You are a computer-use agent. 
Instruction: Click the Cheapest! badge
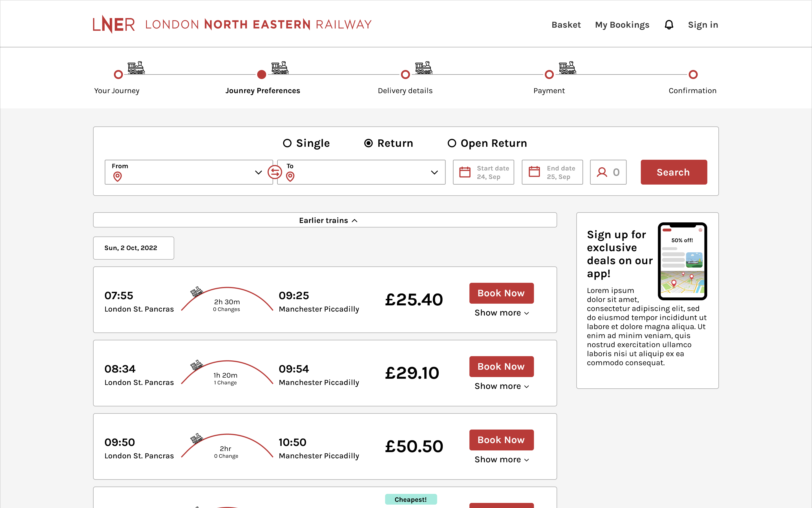[x=411, y=499]
